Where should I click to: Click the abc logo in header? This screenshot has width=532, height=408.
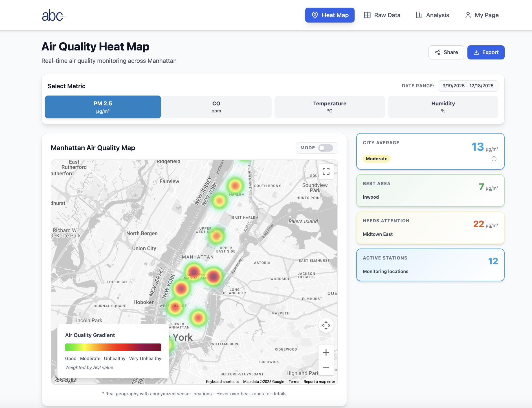(x=53, y=15)
